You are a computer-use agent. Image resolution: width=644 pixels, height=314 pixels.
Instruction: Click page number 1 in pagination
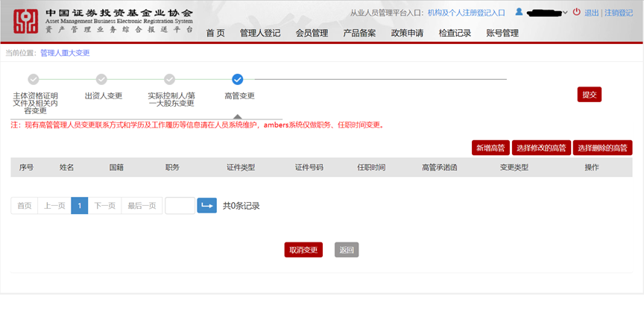click(80, 206)
